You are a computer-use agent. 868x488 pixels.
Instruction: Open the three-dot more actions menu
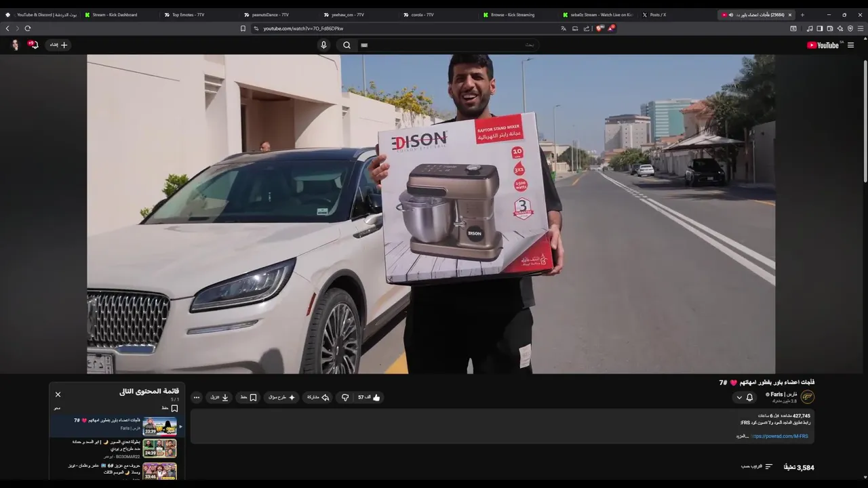(x=197, y=397)
